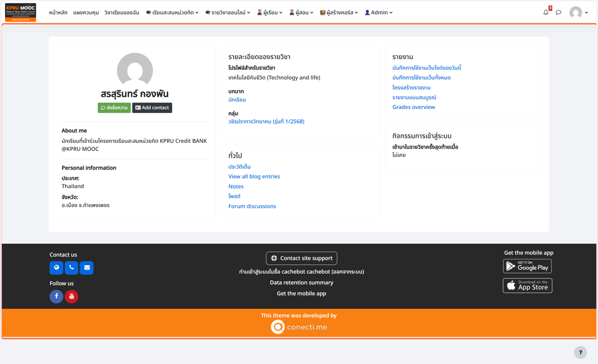Open the นักเรียน role link

pos(237,100)
